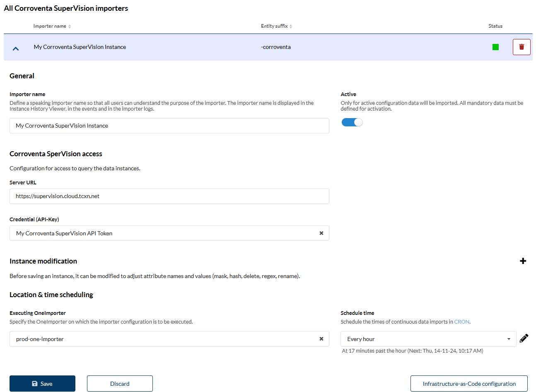Edit the Importer name input field
Screen dimensions: 536x392
click(169, 126)
